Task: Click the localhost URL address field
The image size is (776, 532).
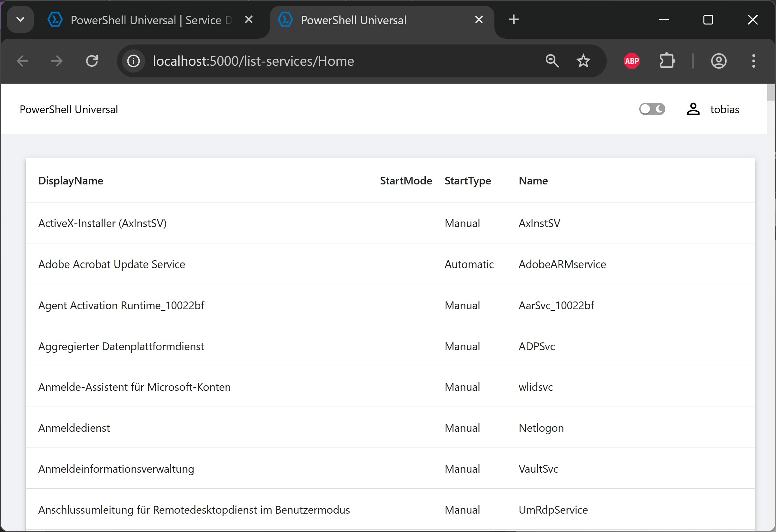Action: (253, 61)
